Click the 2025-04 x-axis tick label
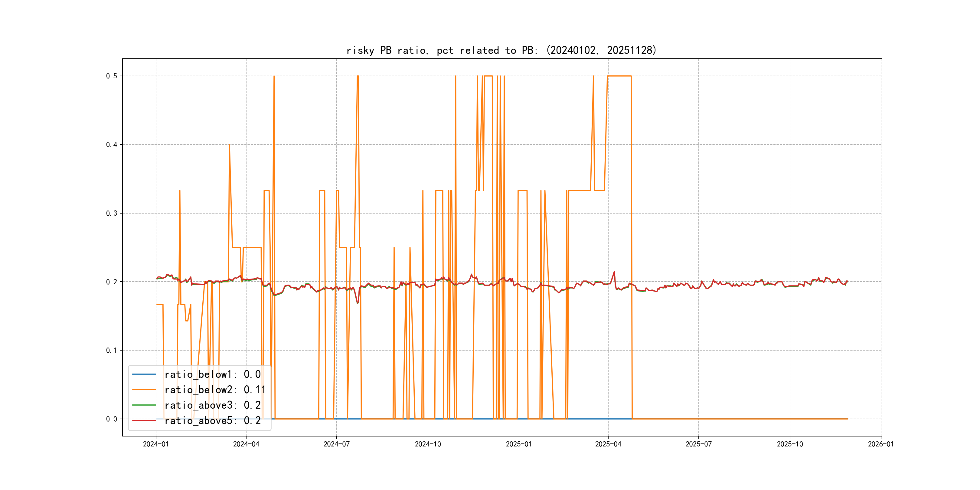The width and height of the screenshot is (980, 490). click(x=608, y=444)
